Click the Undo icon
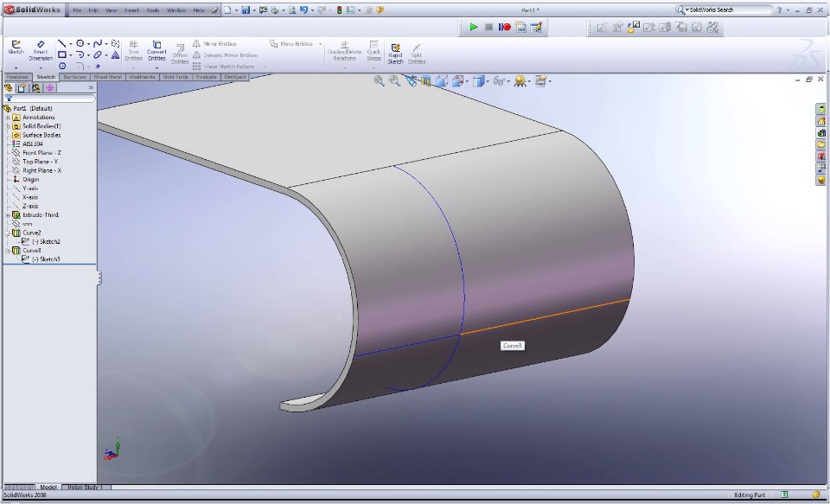Viewport: 830px width, 504px height. coord(303,10)
